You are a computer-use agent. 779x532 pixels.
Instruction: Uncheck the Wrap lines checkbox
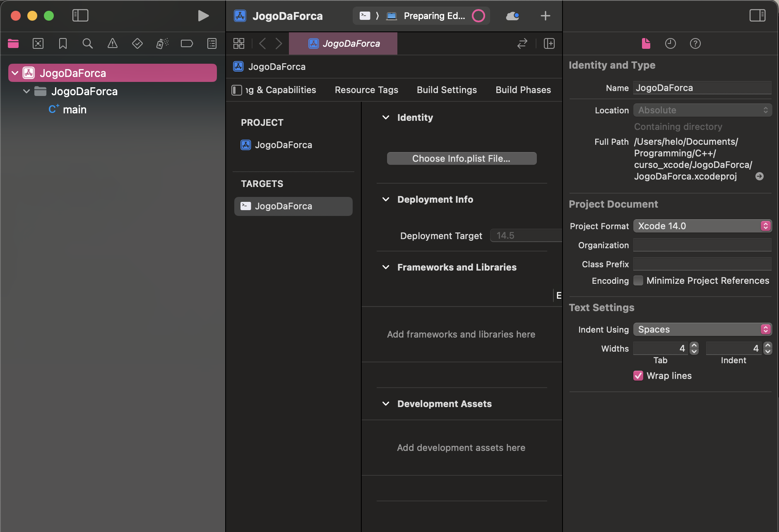pyautogui.click(x=638, y=376)
